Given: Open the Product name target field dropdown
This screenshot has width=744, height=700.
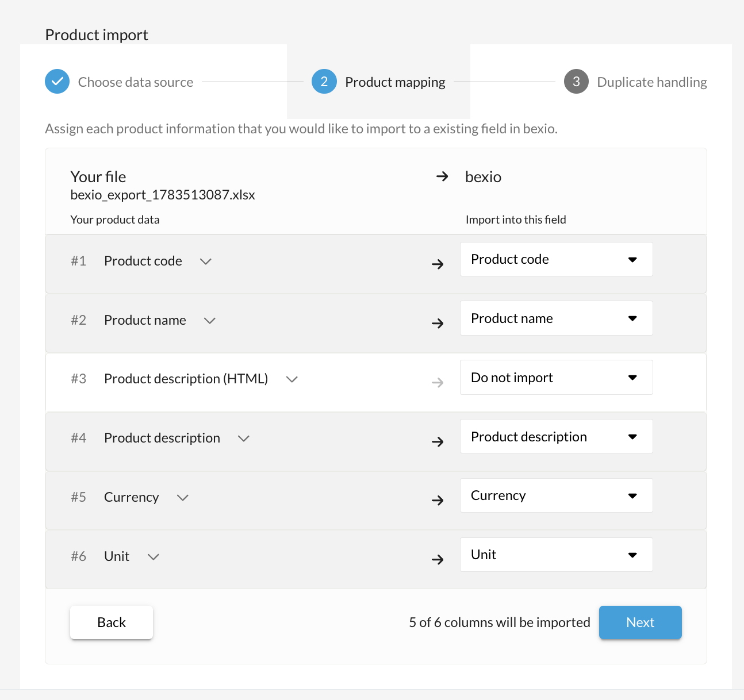Looking at the screenshot, I should (x=556, y=318).
